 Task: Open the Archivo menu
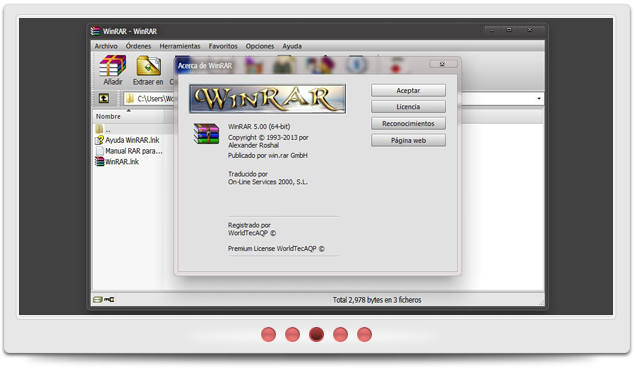[106, 46]
